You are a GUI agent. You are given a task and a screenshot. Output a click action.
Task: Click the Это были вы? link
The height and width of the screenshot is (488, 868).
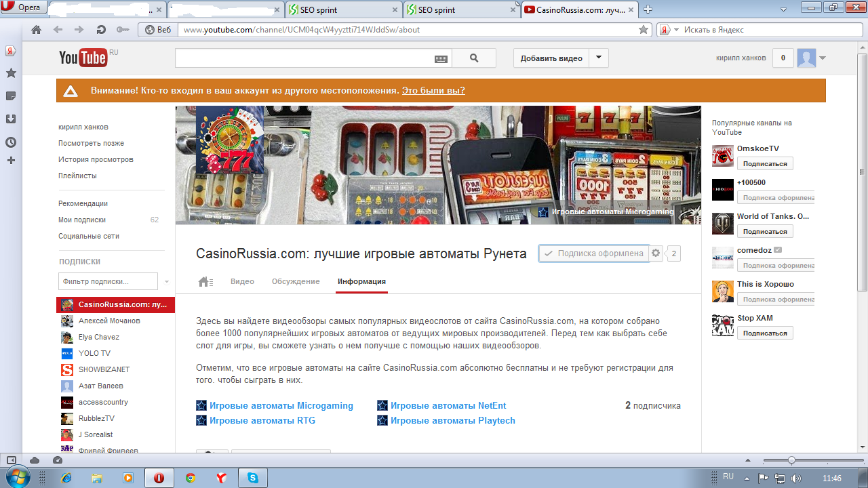tap(433, 91)
